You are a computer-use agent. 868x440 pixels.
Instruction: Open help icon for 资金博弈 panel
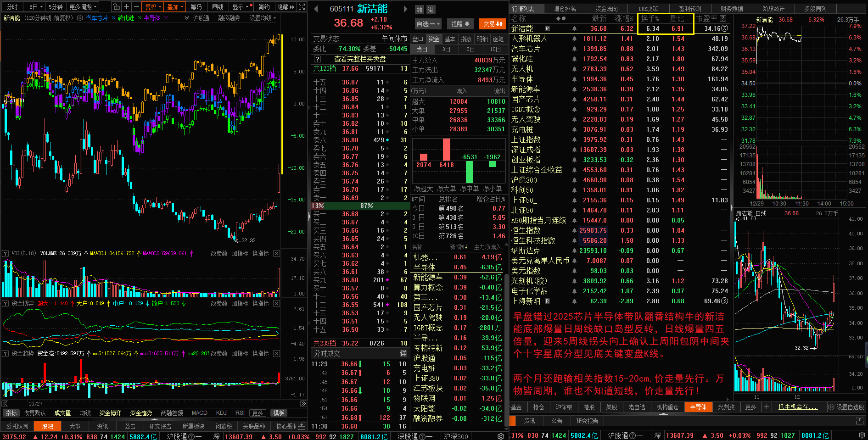tap(6, 303)
